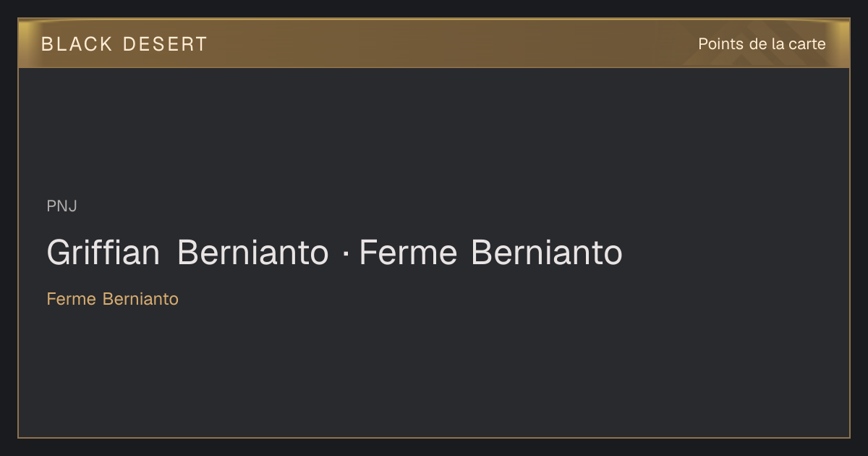This screenshot has width=868, height=456.
Task: Click the word Bernianto in the gold subtitle
Action: coord(140,299)
